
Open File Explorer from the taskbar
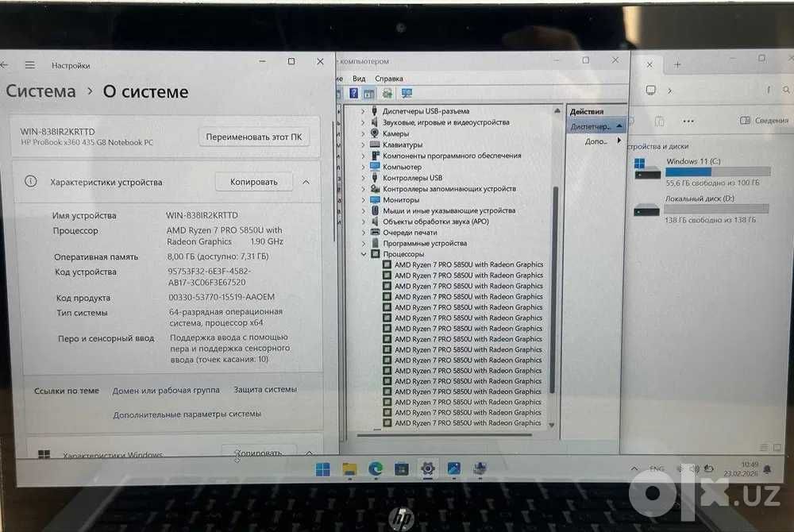click(x=349, y=469)
